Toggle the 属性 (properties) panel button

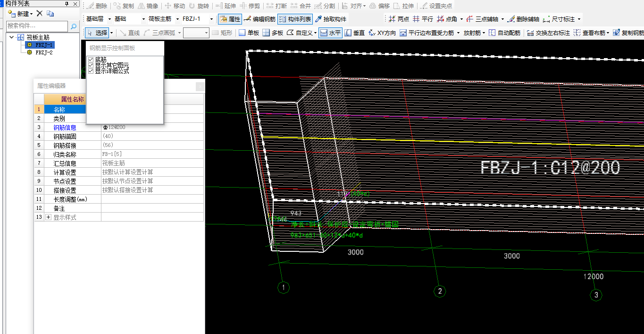click(x=230, y=19)
